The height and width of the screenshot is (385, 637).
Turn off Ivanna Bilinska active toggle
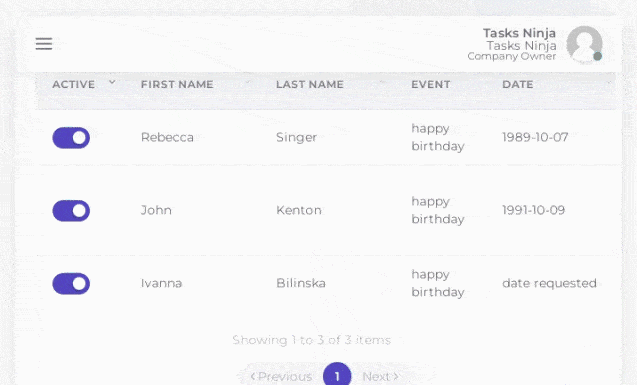click(71, 283)
